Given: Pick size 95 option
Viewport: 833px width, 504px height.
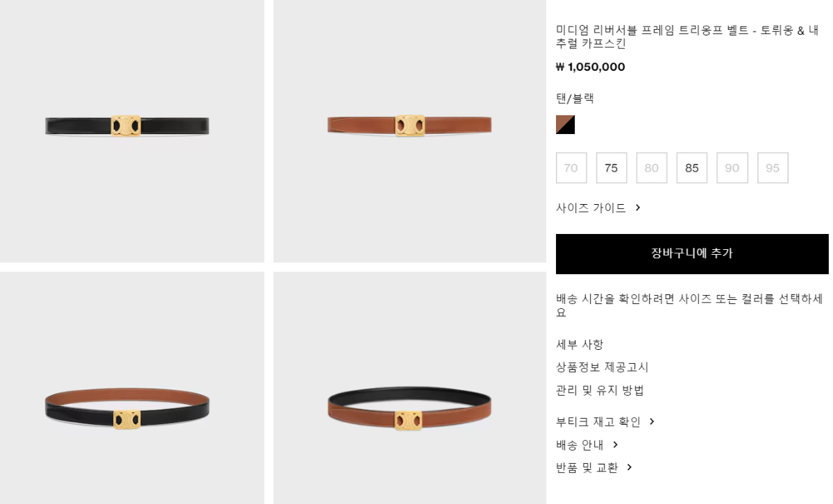Looking at the screenshot, I should pos(773,168).
